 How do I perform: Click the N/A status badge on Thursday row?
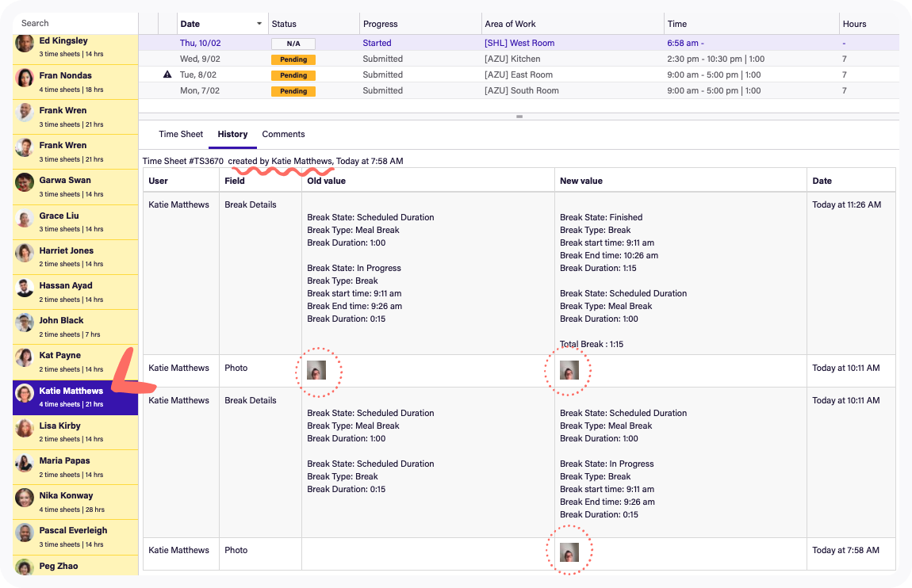coord(293,44)
